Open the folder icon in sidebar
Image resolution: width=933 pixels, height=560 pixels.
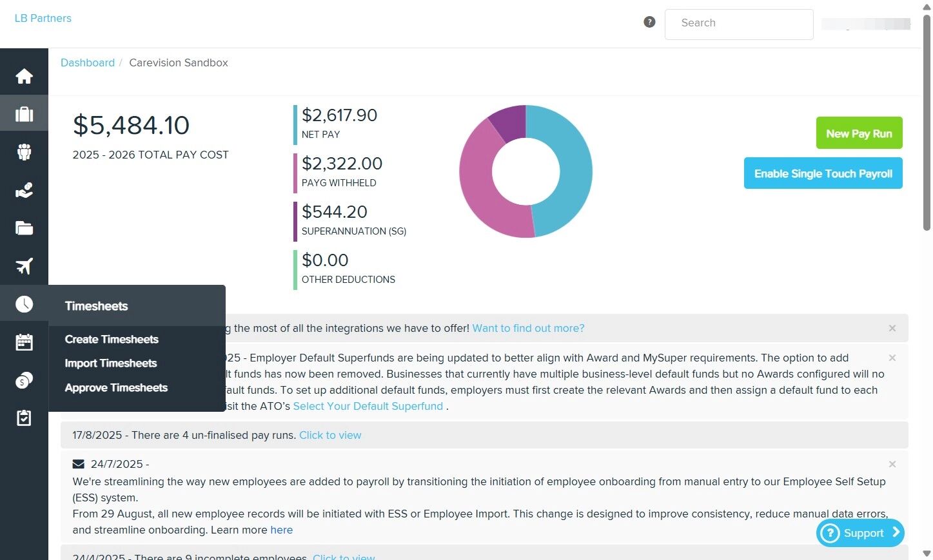click(24, 228)
